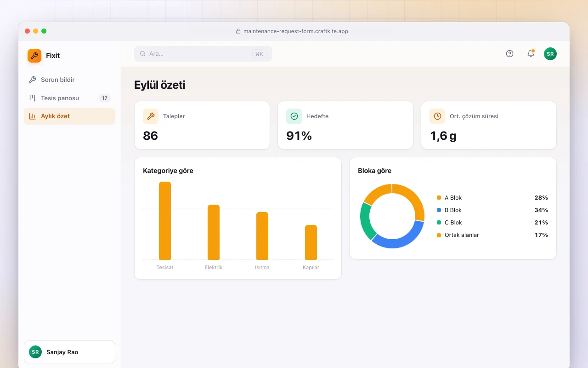Click the Elektrik bar in chart
Screen dimensions: 588x368
click(214, 232)
